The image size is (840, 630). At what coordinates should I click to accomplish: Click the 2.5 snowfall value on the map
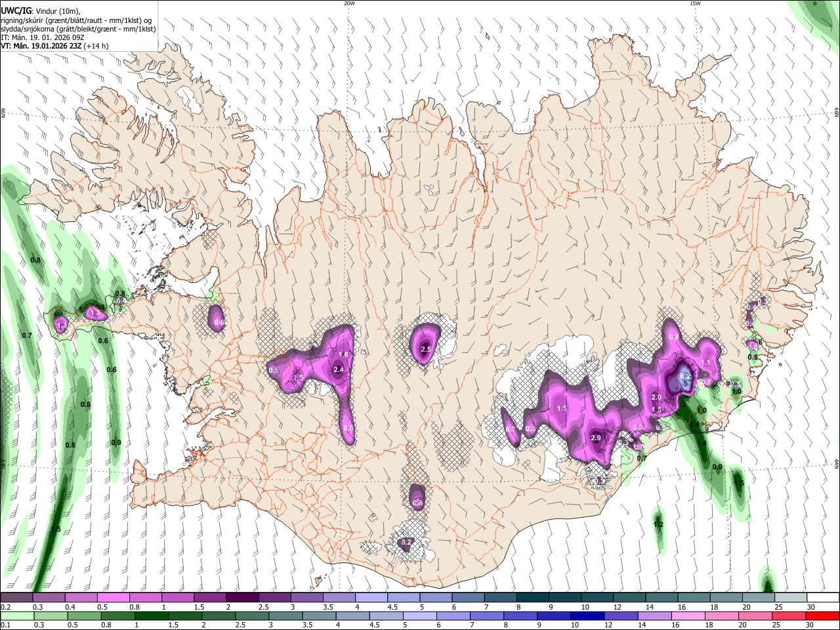(x=425, y=349)
